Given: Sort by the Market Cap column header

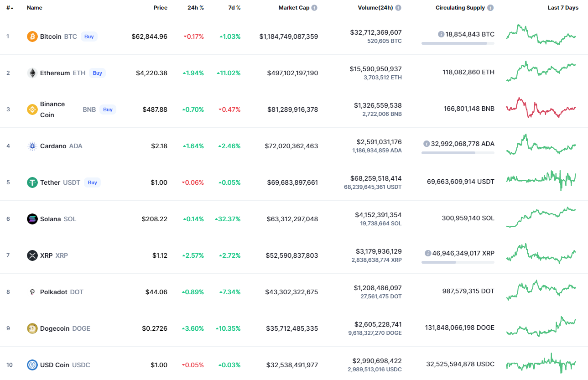Looking at the screenshot, I should 294,8.
